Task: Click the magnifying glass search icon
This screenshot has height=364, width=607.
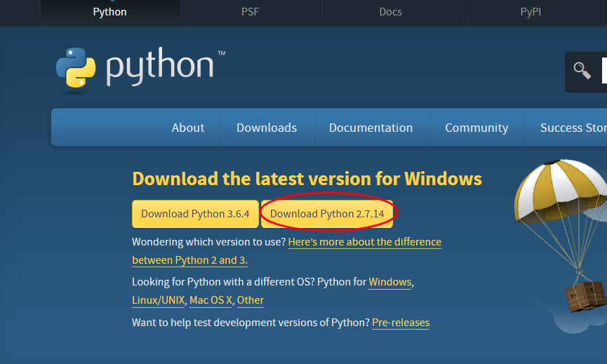Action: click(x=582, y=69)
